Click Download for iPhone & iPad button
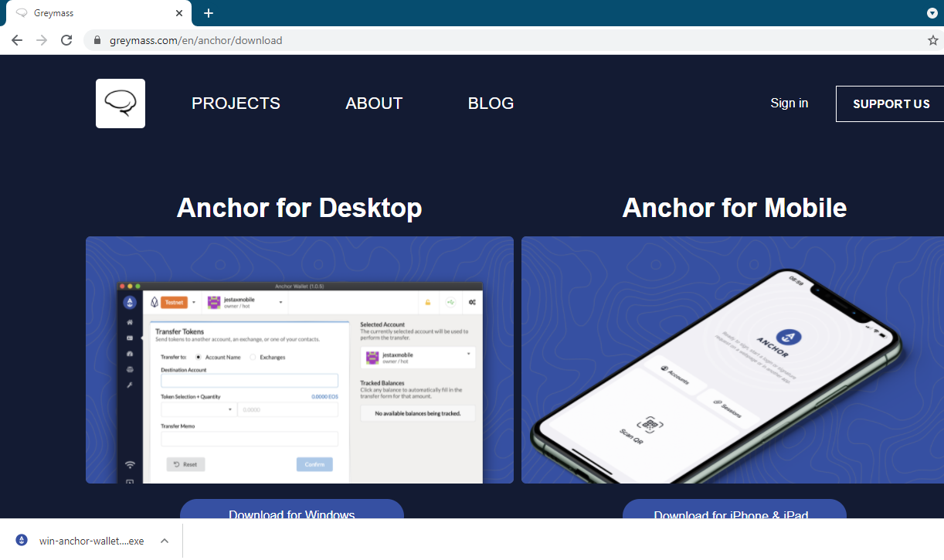 (735, 510)
